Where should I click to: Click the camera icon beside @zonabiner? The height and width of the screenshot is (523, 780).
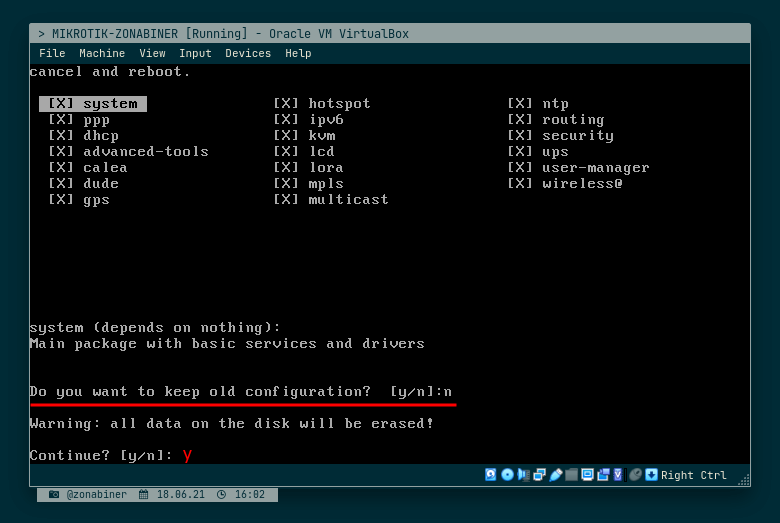(x=54, y=495)
